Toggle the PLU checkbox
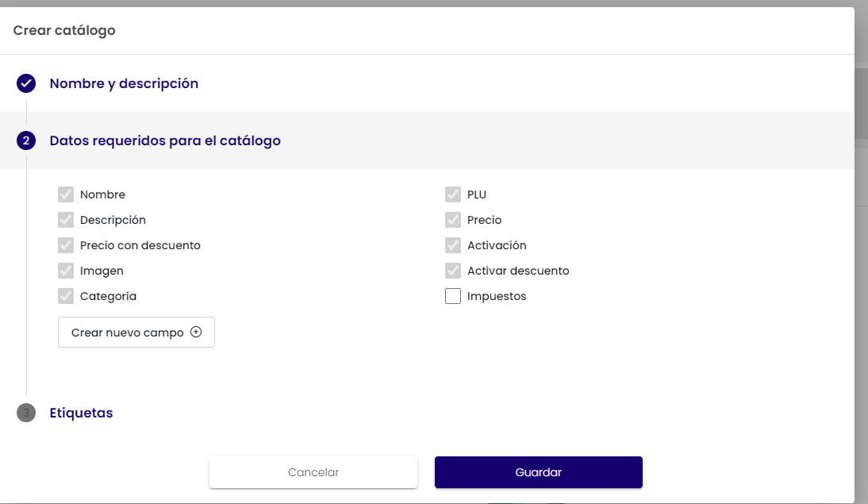 point(453,194)
